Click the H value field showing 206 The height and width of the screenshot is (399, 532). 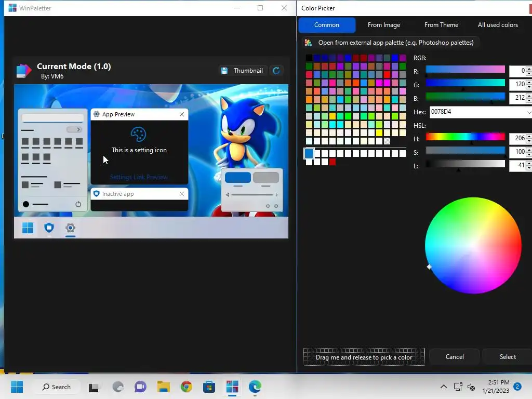518,138
